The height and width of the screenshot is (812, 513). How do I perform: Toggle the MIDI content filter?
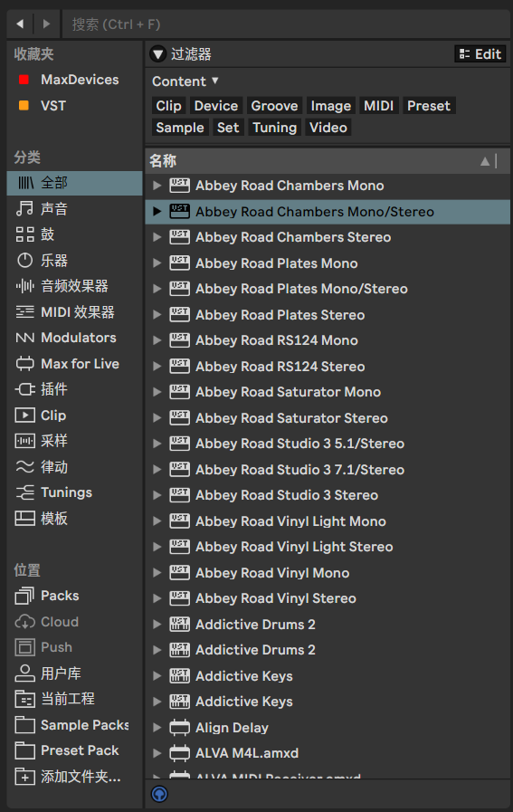[x=378, y=106]
